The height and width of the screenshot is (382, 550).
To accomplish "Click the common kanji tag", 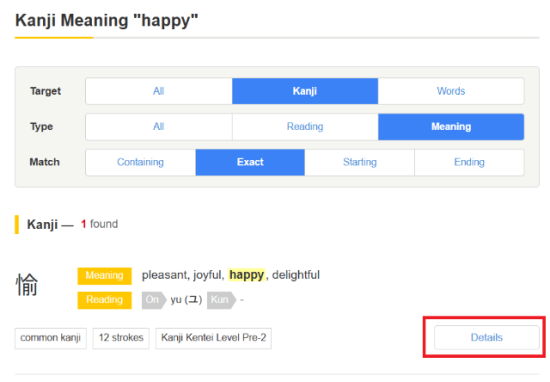I will click(x=51, y=338).
